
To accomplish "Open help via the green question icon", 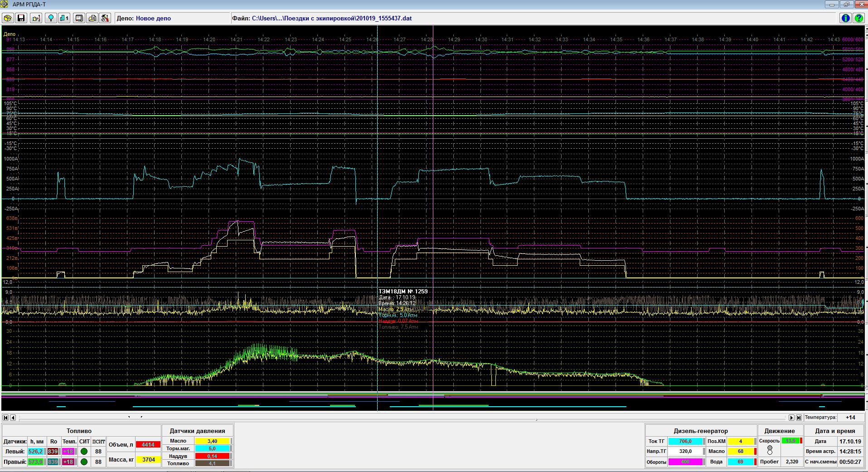I will [858, 18].
